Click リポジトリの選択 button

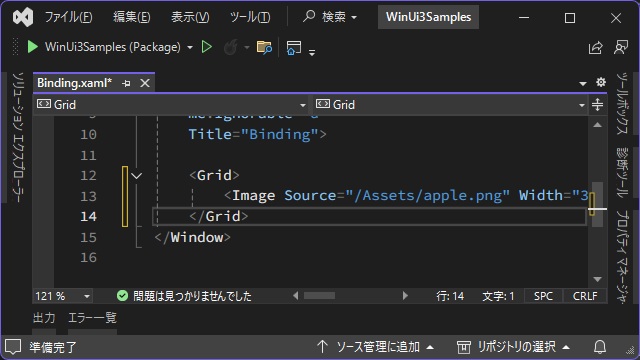(x=513, y=347)
